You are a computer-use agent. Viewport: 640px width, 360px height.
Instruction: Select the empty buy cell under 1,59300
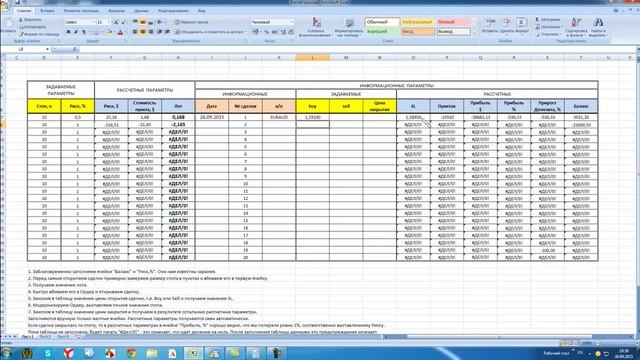(312, 124)
